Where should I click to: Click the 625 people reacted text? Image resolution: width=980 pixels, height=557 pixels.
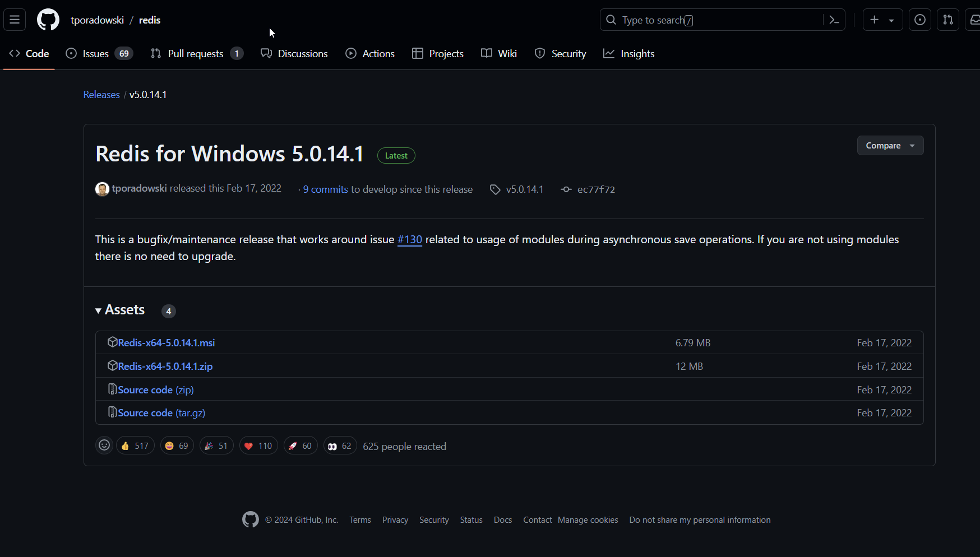click(405, 447)
